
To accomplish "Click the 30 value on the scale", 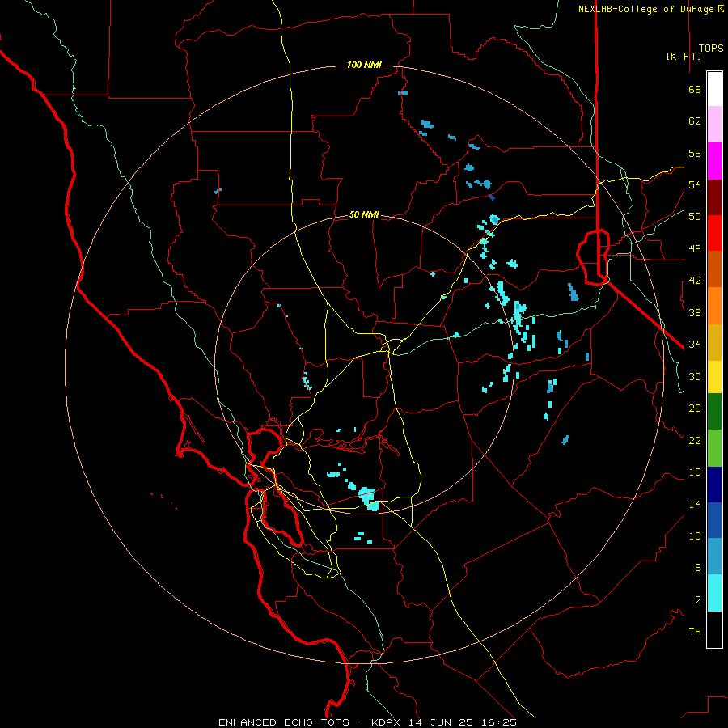I will [695, 376].
